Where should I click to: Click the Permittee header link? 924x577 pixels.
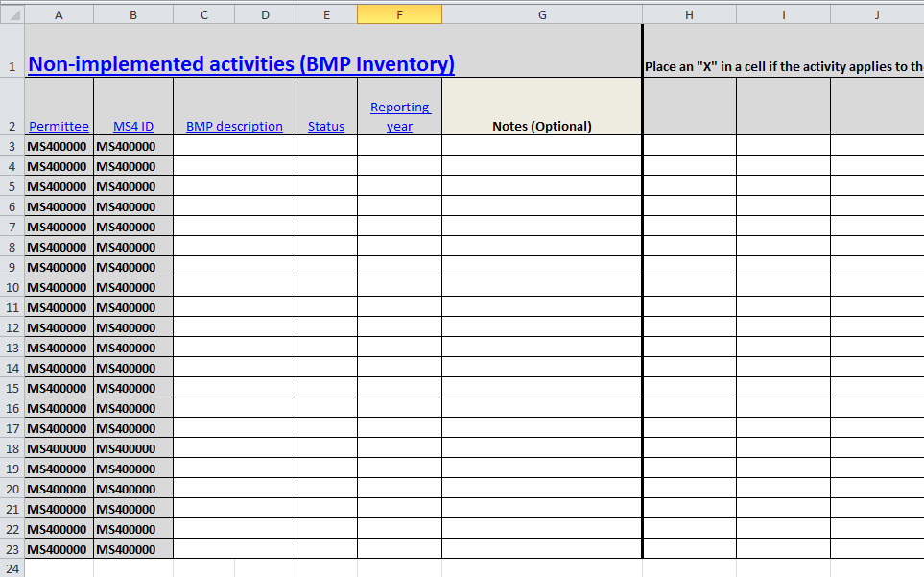tap(59, 127)
